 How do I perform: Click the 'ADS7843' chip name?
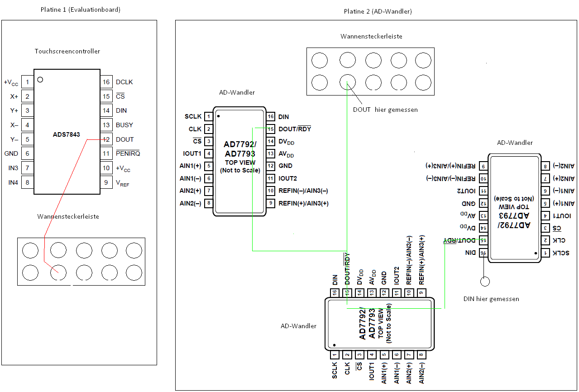(67, 135)
